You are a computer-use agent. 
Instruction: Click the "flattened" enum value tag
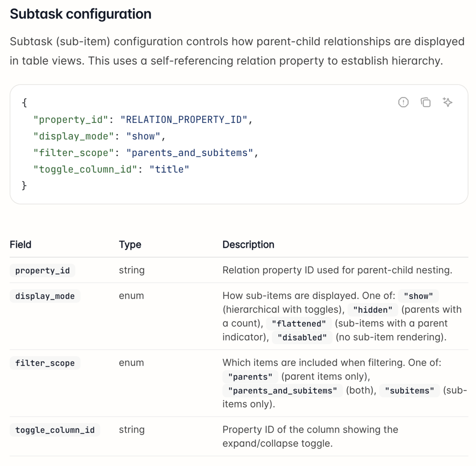[299, 324]
